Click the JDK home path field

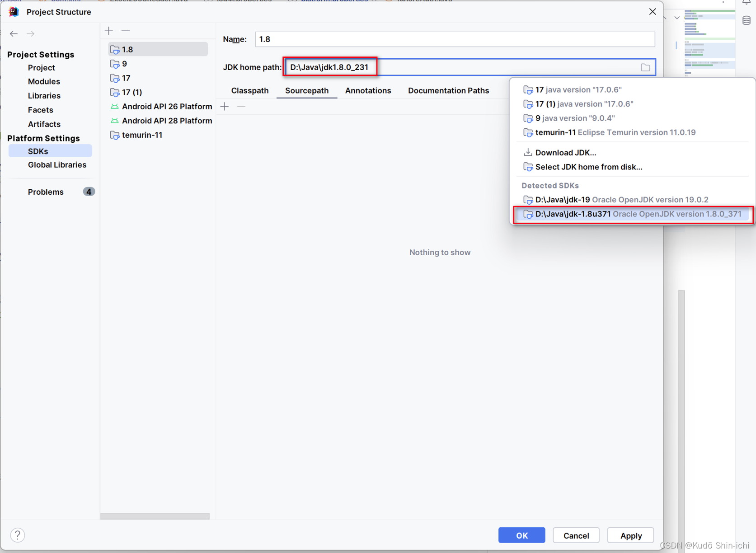(470, 67)
